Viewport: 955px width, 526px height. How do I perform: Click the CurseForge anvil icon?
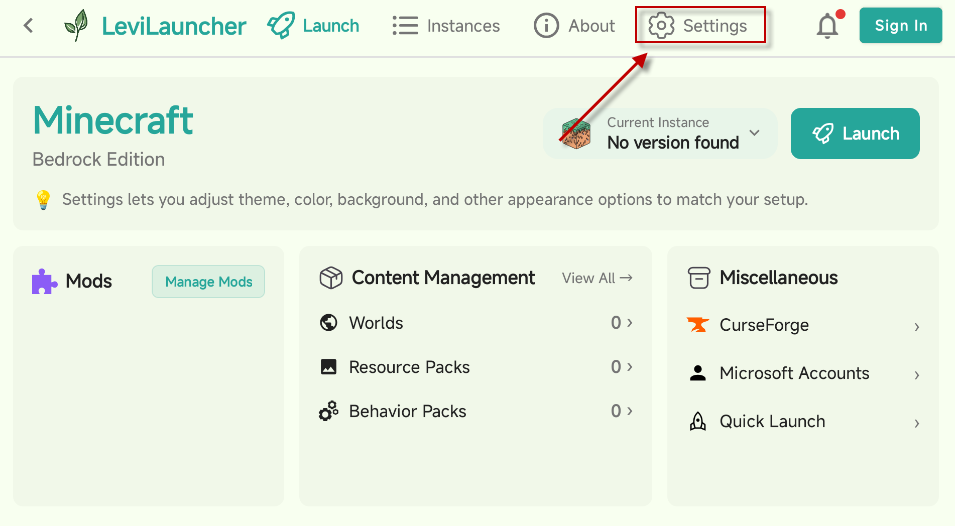click(x=697, y=324)
